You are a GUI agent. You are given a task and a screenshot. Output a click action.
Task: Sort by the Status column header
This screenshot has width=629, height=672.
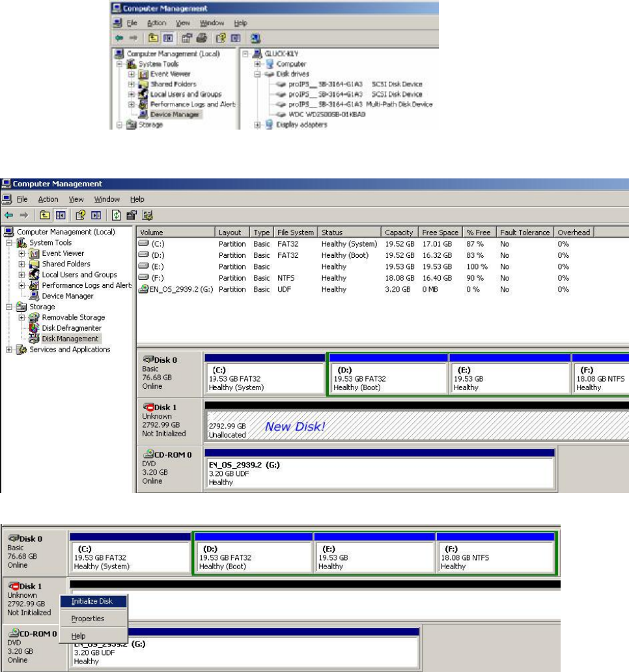pyautogui.click(x=349, y=232)
